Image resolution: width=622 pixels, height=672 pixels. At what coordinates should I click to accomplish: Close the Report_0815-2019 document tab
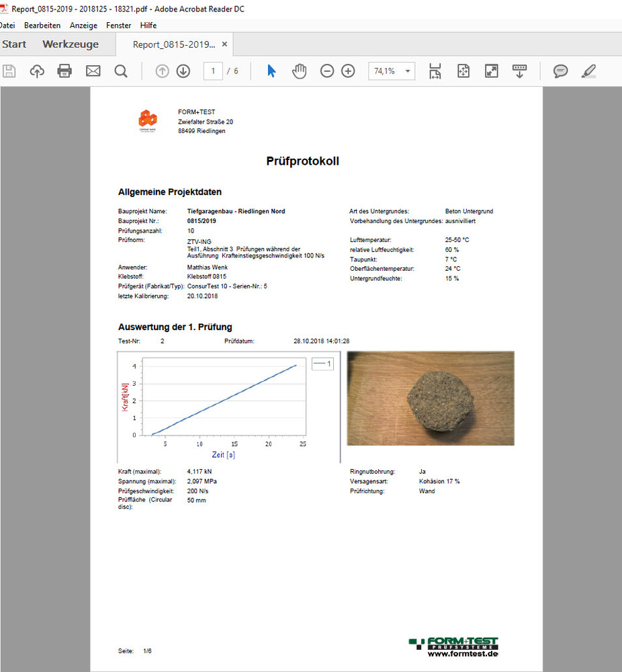225,44
